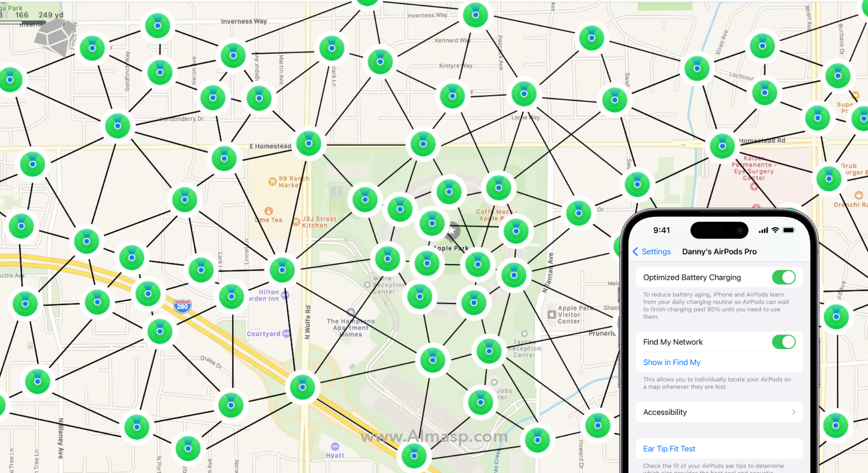Click the E Homestead road label
Image resolution: width=868 pixels, height=473 pixels.
pos(270,146)
